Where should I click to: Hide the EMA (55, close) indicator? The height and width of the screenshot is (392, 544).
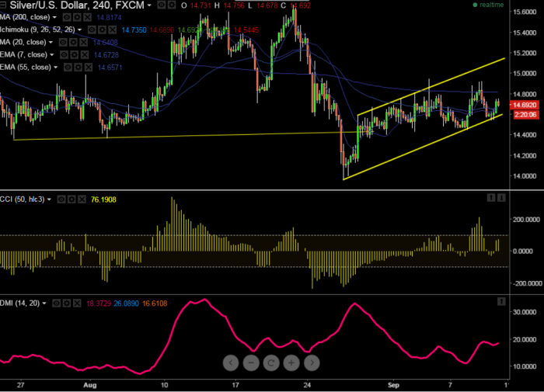click(x=68, y=68)
